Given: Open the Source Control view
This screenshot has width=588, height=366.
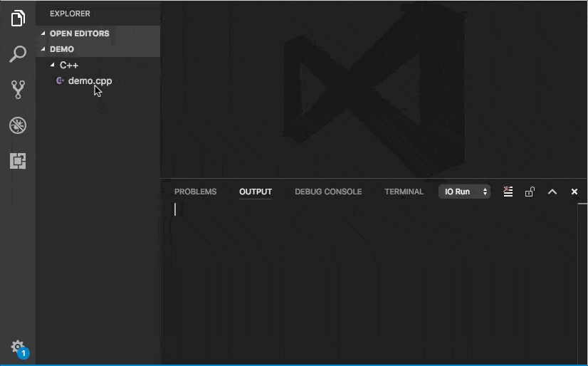Looking at the screenshot, I should [x=18, y=90].
